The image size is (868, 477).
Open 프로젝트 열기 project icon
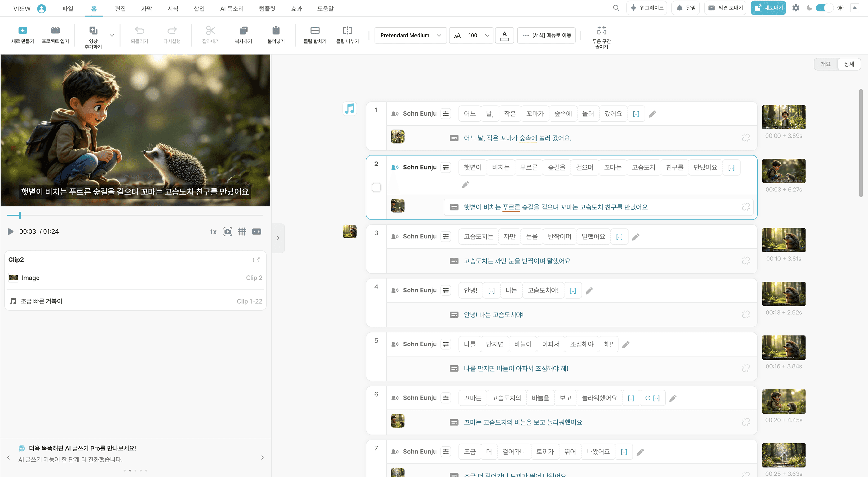55,31
